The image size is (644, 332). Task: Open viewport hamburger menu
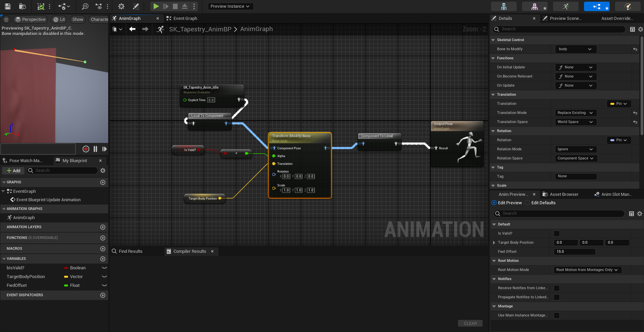tap(6, 20)
